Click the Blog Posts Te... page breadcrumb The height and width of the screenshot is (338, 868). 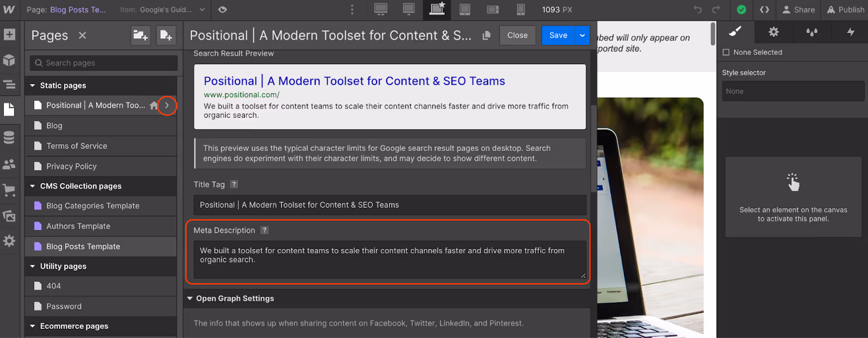tap(78, 10)
